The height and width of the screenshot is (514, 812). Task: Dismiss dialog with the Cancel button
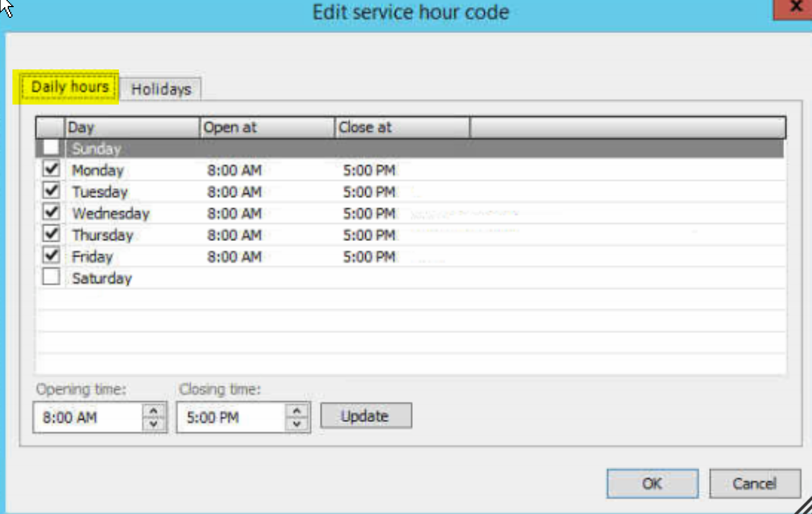[754, 483]
